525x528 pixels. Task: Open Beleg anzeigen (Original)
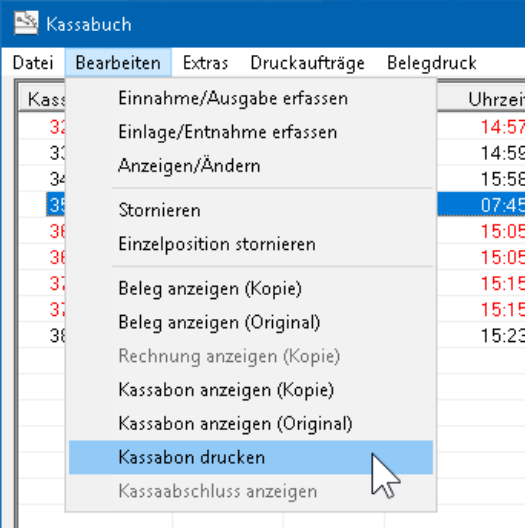251,323
